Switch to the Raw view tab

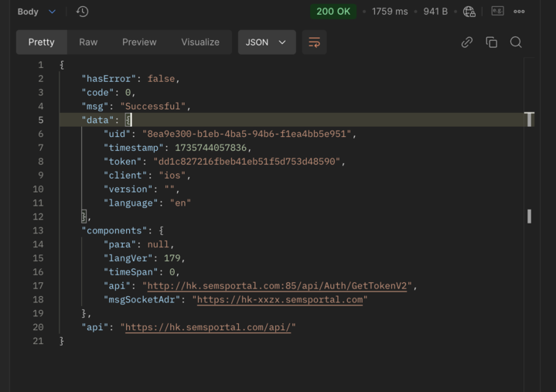[88, 43]
